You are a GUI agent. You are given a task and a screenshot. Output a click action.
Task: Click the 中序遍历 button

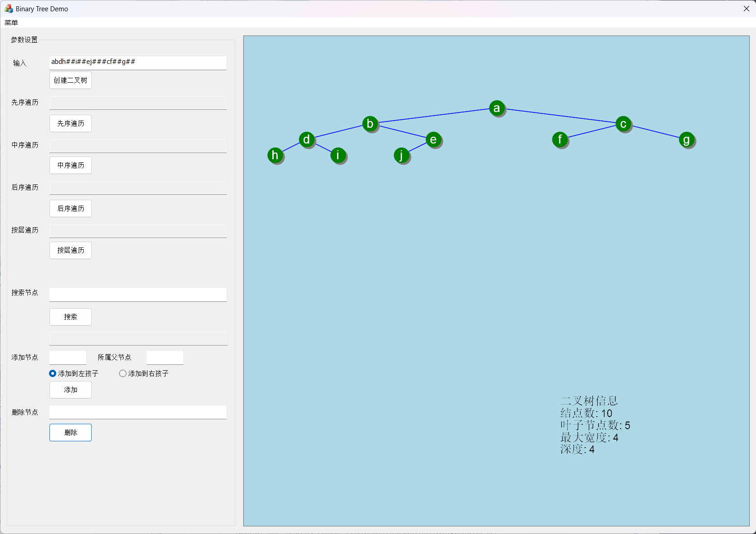[x=71, y=165]
